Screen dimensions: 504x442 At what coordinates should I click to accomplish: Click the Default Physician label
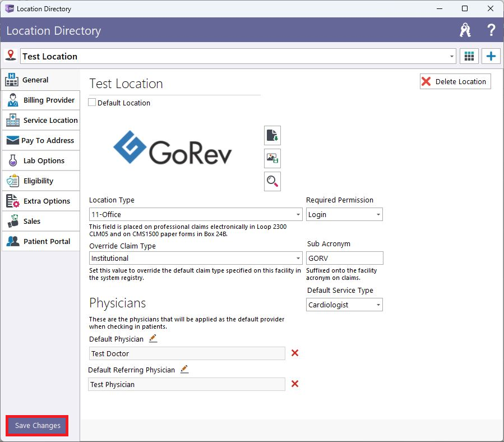116,339
